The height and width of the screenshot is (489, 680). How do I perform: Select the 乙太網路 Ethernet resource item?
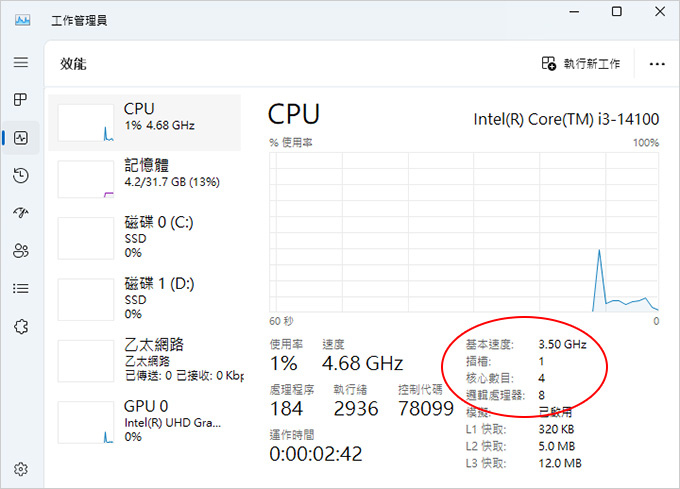point(144,360)
